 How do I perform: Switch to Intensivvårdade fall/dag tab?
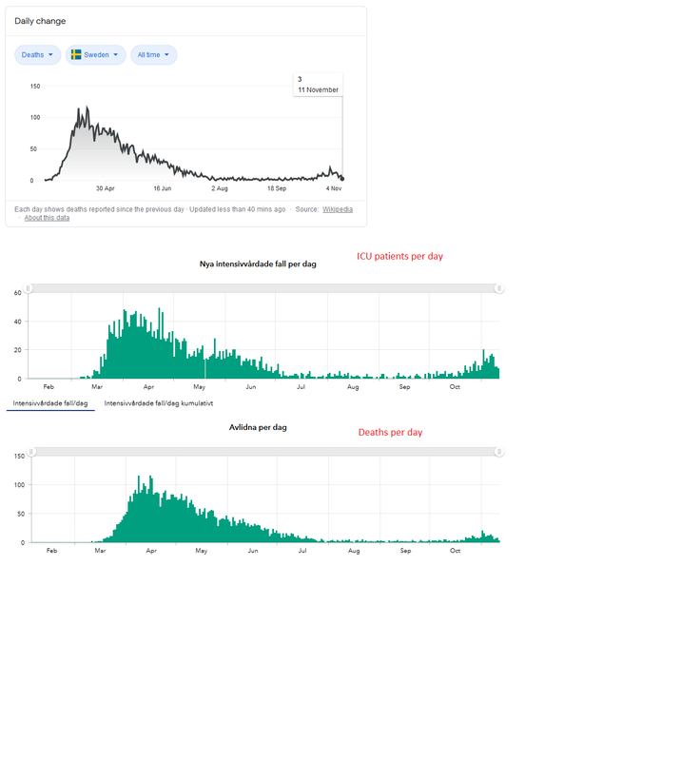pyautogui.click(x=50, y=403)
